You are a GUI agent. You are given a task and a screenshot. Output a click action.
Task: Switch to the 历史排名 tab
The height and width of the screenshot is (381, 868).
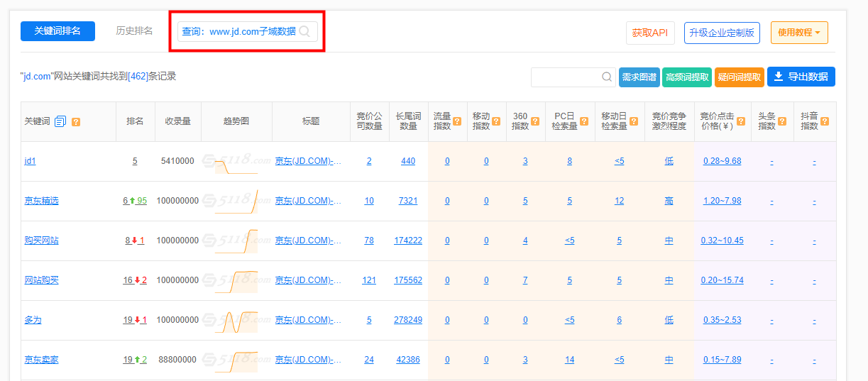tap(134, 31)
